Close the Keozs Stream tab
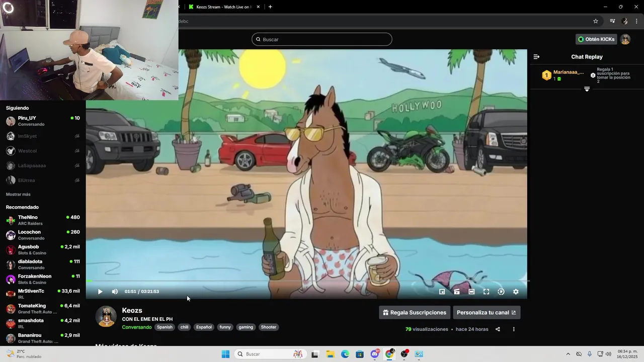The width and height of the screenshot is (644, 362). [258, 7]
